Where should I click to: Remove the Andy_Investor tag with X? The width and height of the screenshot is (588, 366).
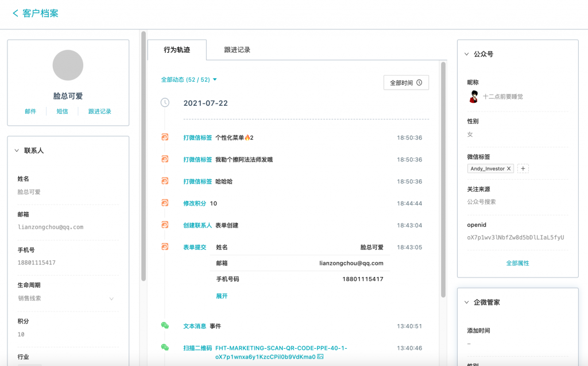pos(509,168)
